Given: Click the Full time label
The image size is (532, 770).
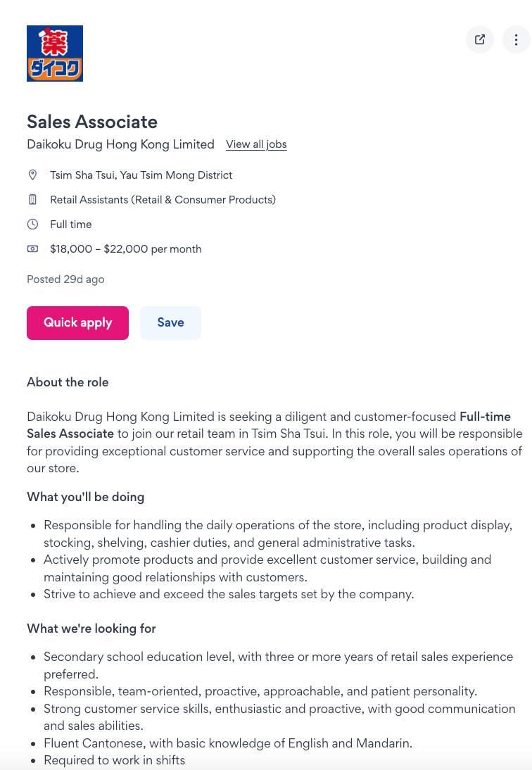Looking at the screenshot, I should coord(70,225).
